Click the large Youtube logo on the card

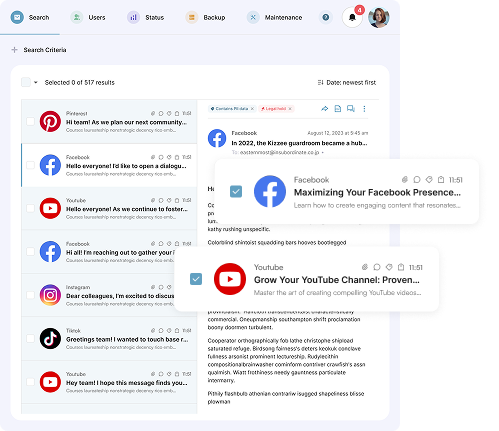[230, 279]
